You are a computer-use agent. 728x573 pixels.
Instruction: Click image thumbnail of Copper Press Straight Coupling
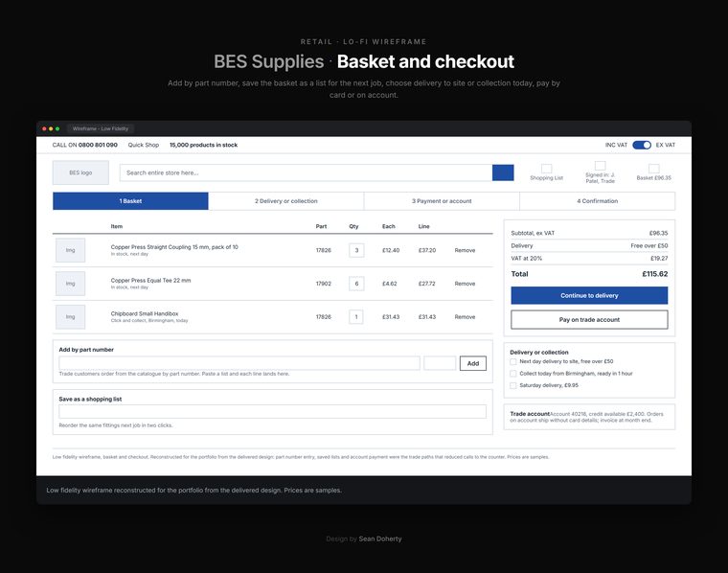[x=71, y=250]
